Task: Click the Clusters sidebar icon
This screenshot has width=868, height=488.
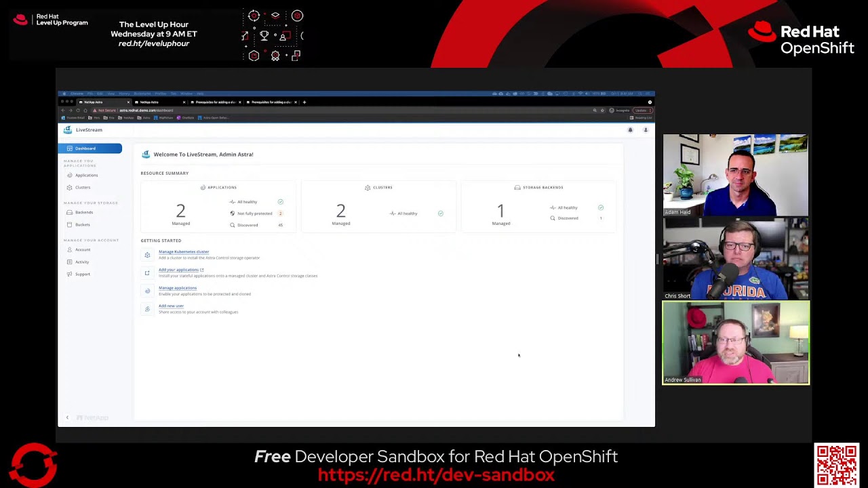Action: tap(69, 187)
